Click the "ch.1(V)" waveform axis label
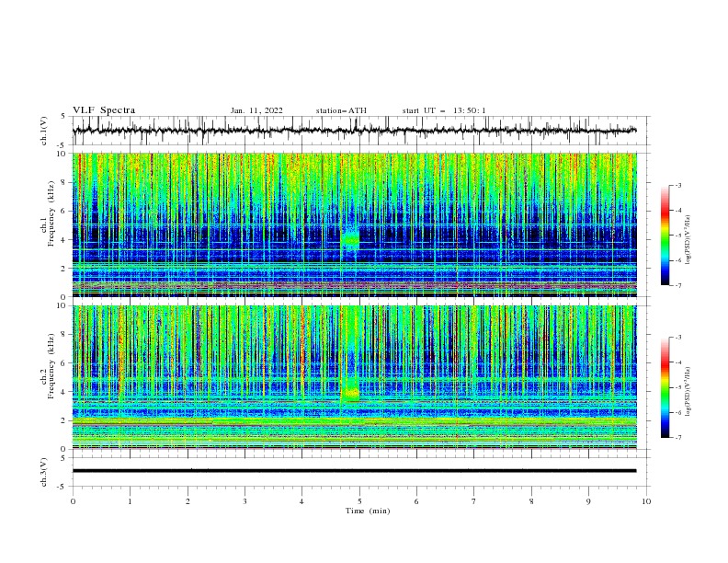 44,131
